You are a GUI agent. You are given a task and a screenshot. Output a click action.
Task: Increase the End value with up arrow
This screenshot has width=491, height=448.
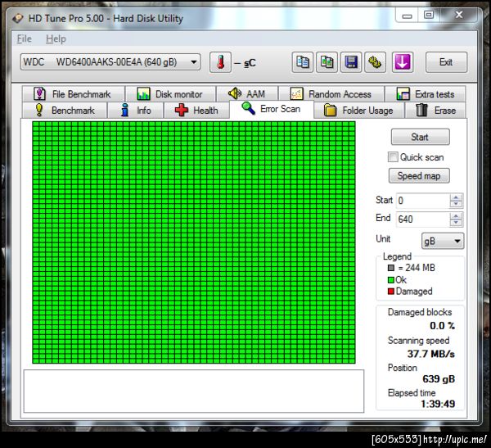(456, 216)
